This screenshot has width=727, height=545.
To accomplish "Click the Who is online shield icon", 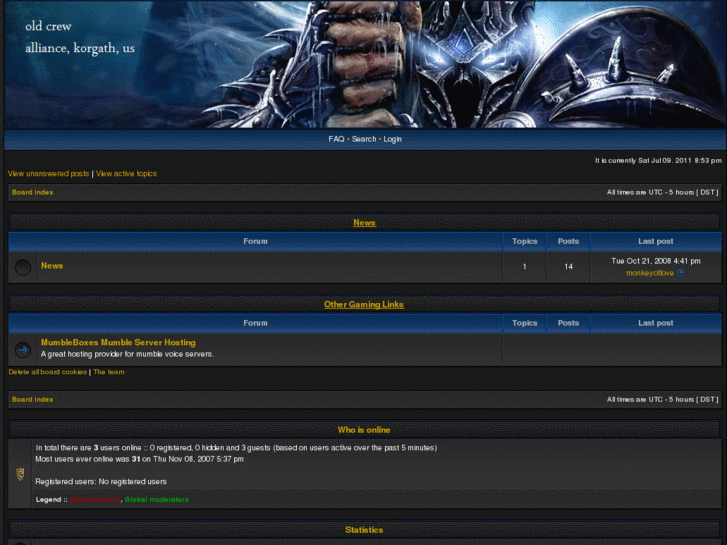I will pos(20,474).
